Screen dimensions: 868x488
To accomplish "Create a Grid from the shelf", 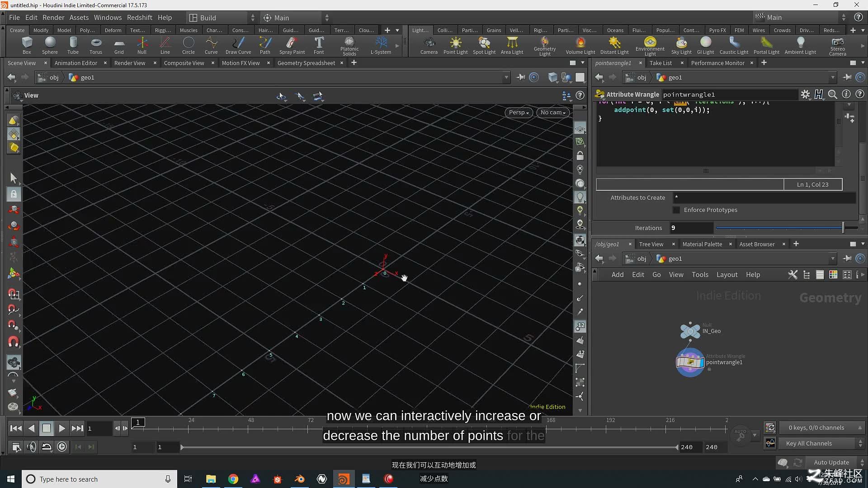I will pos(119,45).
